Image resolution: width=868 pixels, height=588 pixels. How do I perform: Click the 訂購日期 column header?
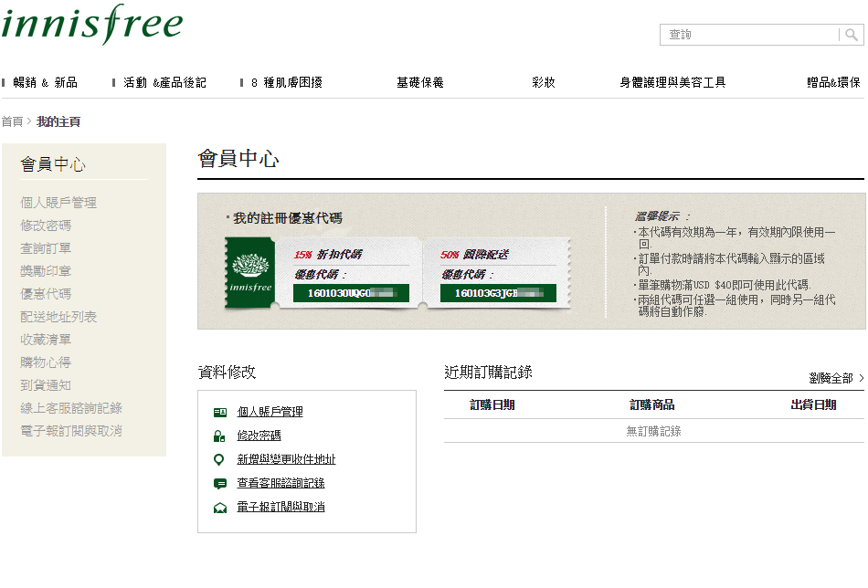point(492,404)
